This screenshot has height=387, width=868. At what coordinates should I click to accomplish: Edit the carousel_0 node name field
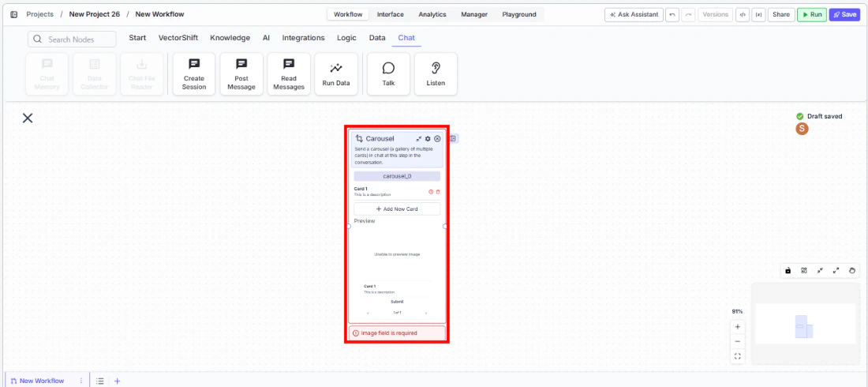click(x=397, y=176)
